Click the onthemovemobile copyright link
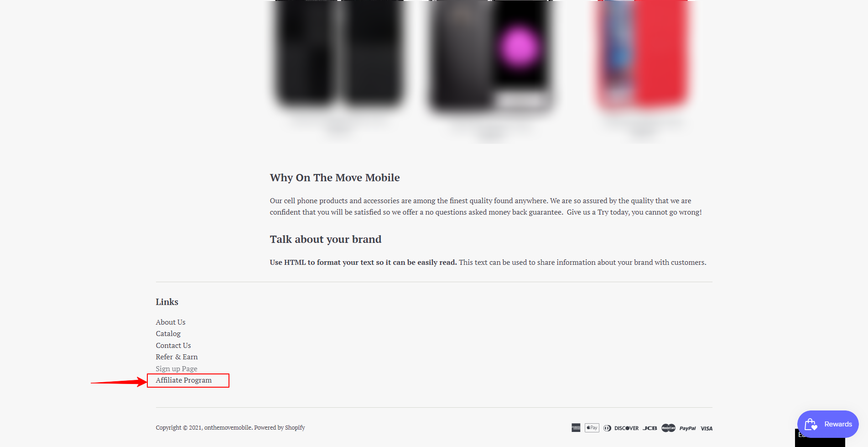This screenshot has width=868, height=447. tap(228, 428)
